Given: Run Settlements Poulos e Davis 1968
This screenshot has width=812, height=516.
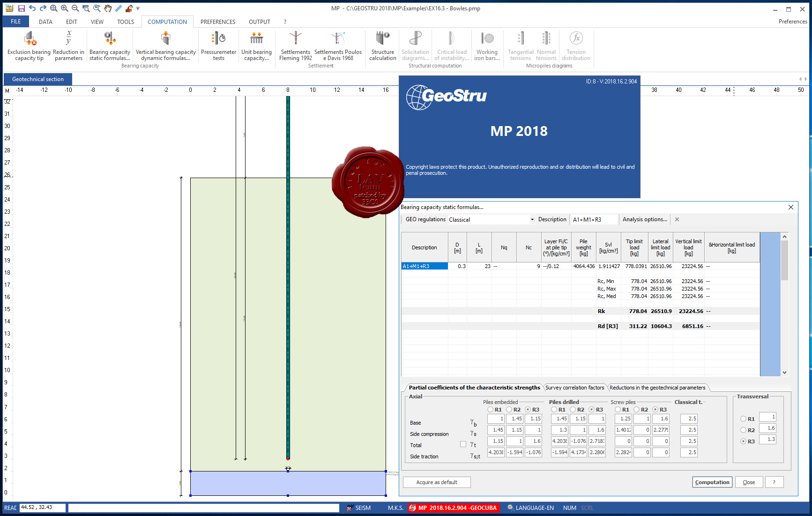Looking at the screenshot, I should click(338, 46).
